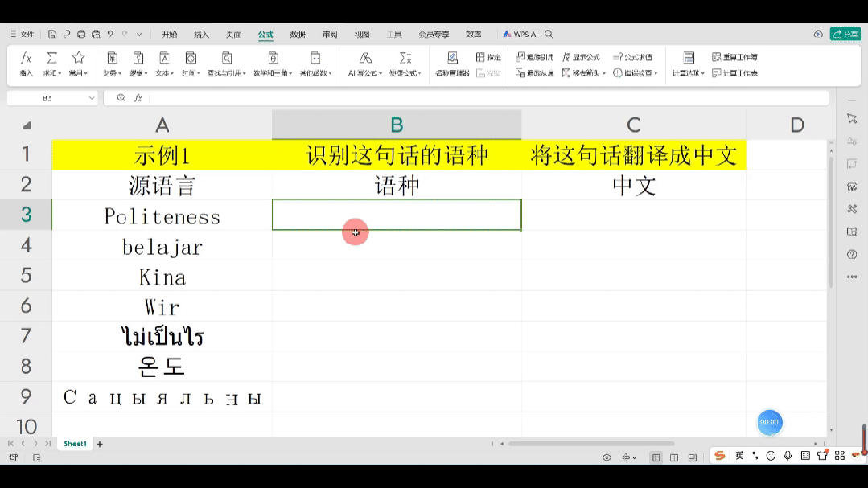868x488 pixels.
Task: Click the green Share button
Action: point(845,35)
